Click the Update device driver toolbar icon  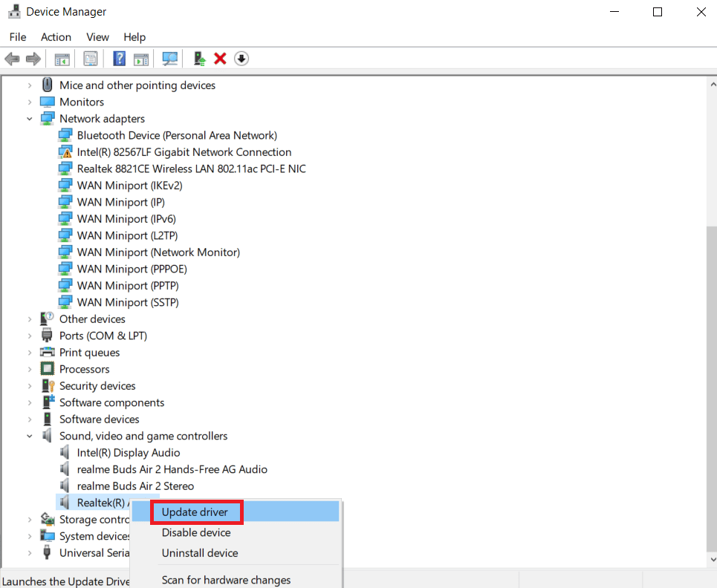[x=199, y=59]
